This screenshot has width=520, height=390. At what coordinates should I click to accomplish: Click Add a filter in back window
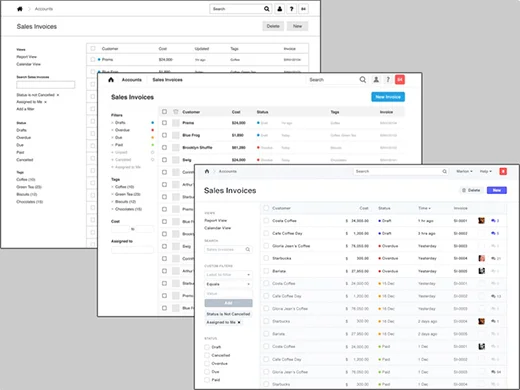(25, 109)
